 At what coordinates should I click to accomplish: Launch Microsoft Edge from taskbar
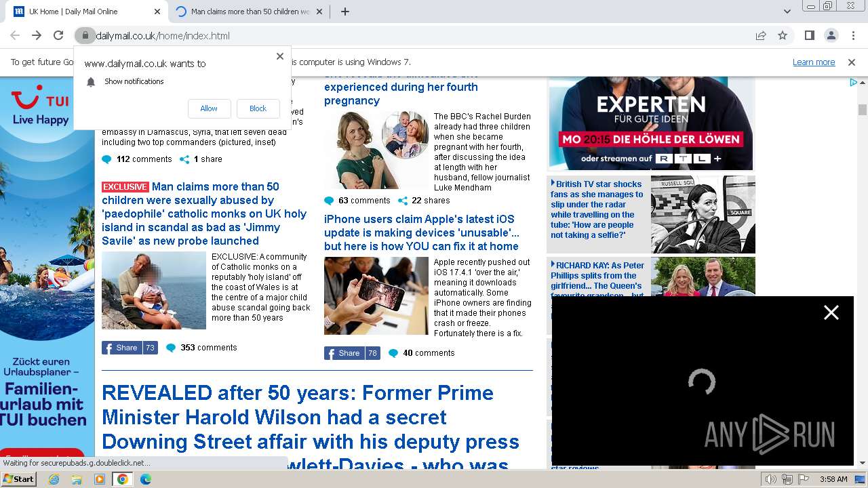(146, 479)
